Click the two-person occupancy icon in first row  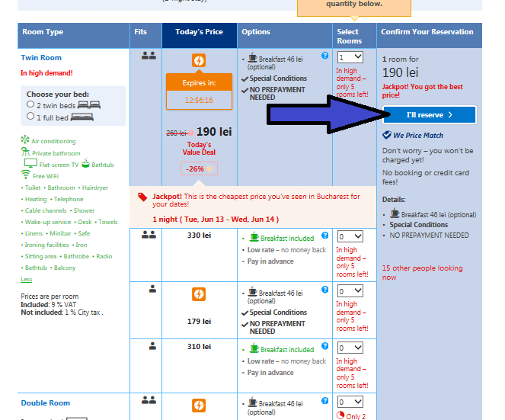tap(149, 56)
